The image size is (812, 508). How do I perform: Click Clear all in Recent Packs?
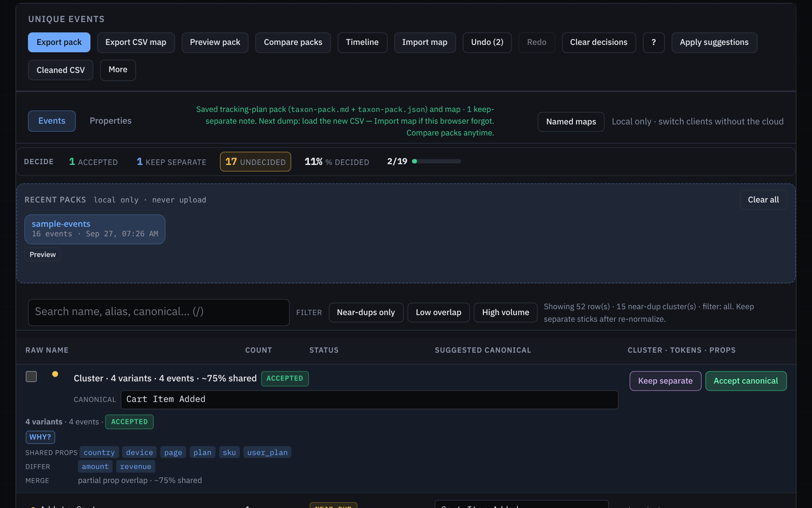(764, 200)
